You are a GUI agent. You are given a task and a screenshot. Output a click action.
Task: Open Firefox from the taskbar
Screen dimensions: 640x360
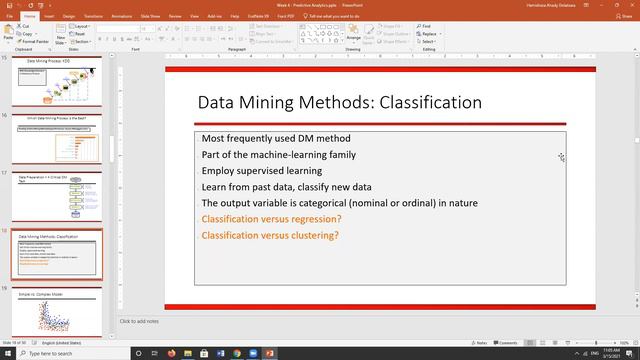[171, 353]
